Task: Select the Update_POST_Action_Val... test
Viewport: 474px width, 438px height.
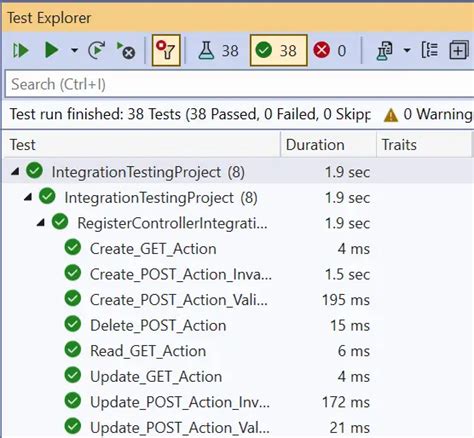Action: click(238, 427)
